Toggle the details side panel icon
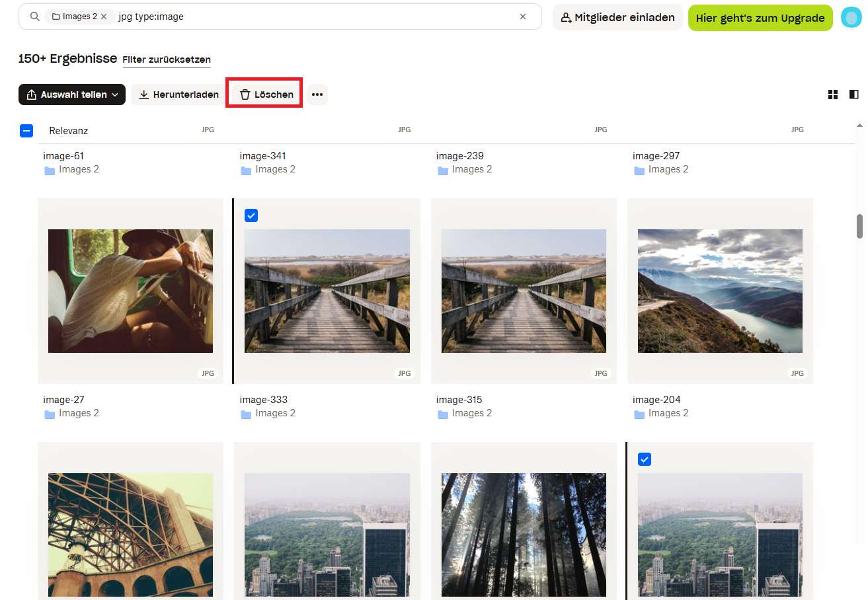Image resolution: width=868 pixels, height=600 pixels. [853, 94]
